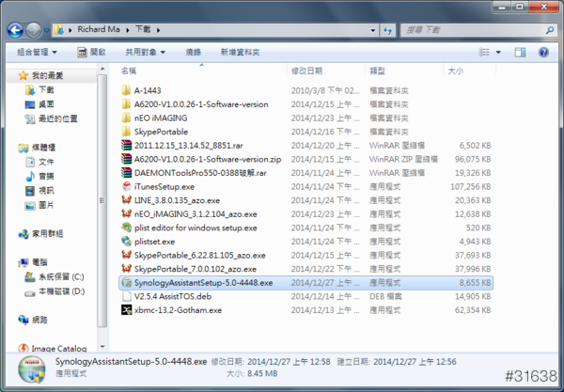Select 電腦 in the sidebar

coord(39,262)
